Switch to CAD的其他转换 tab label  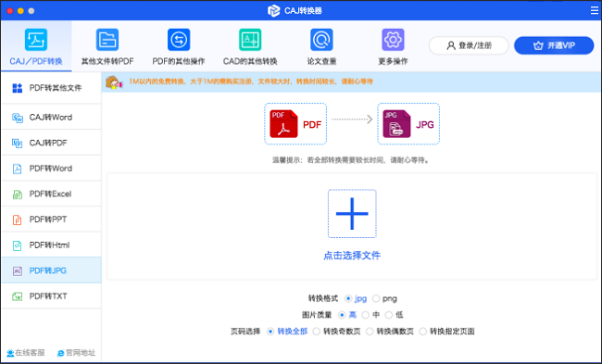[250, 61]
